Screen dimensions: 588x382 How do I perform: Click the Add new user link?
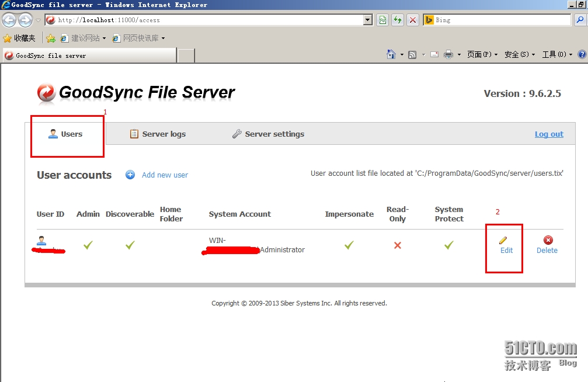(x=165, y=175)
